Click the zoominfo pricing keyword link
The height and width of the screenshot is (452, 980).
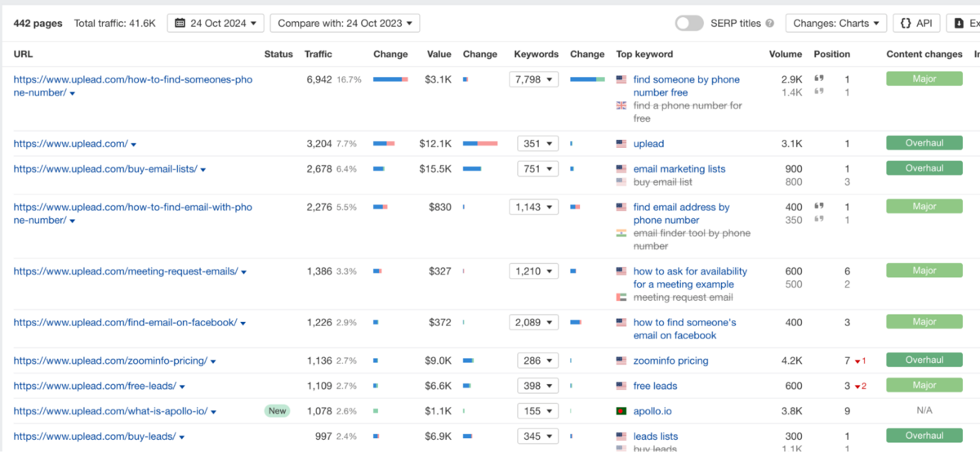point(670,360)
